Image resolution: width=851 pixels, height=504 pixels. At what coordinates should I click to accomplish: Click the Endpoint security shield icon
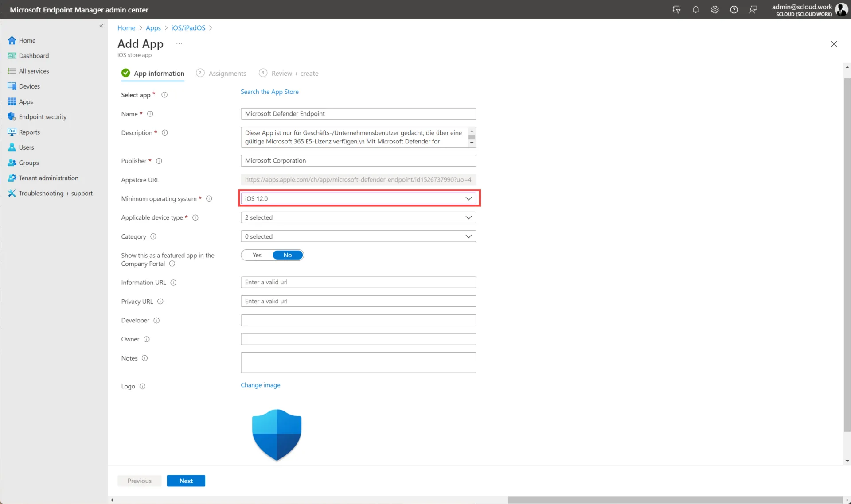click(x=12, y=117)
